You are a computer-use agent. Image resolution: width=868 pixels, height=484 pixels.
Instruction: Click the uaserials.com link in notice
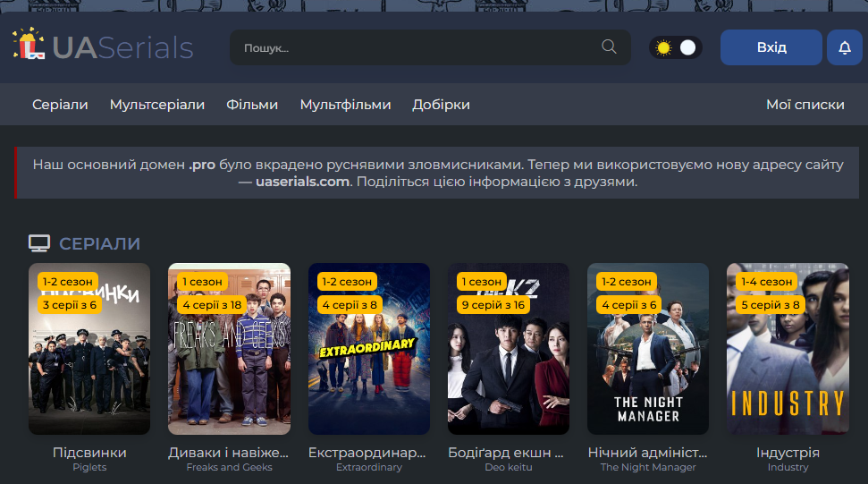tap(302, 182)
